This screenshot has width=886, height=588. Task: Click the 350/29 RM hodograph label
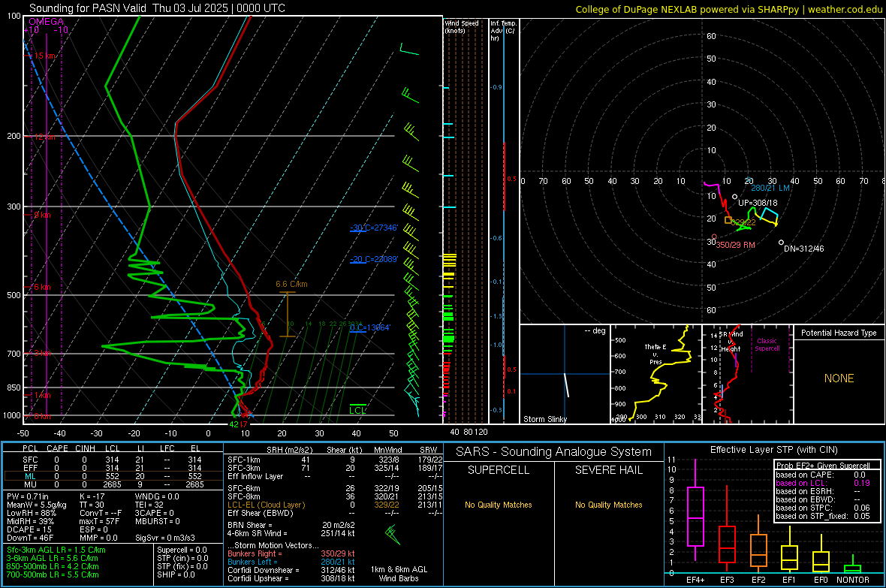pyautogui.click(x=736, y=245)
